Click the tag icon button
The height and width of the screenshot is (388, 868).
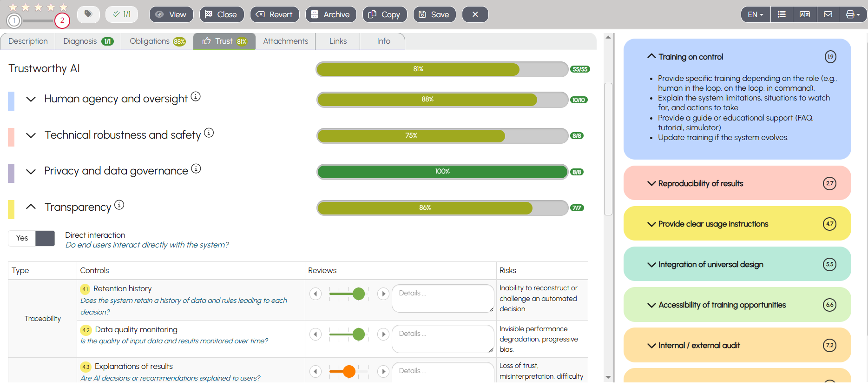88,14
